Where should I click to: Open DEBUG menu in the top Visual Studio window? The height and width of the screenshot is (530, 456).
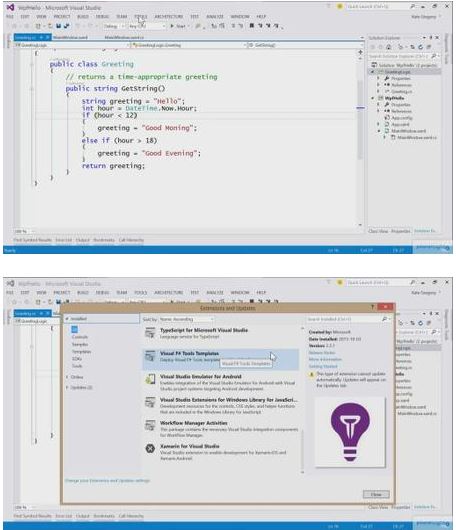coord(102,16)
